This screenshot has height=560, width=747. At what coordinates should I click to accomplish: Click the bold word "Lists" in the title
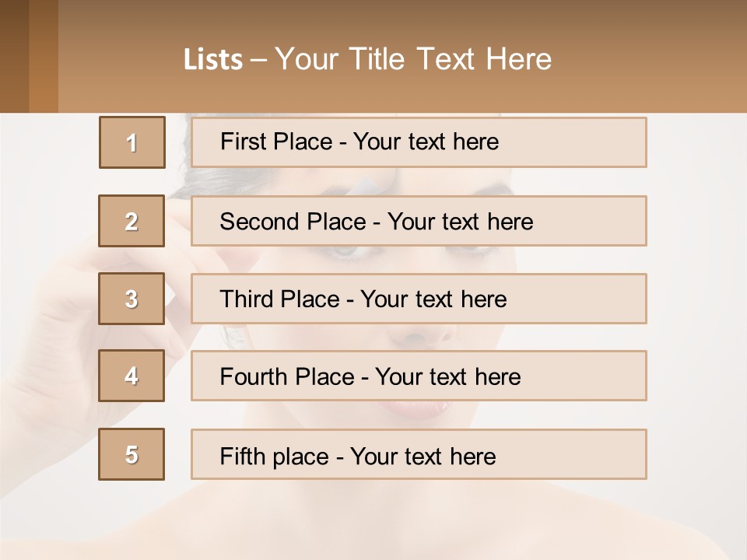213,60
